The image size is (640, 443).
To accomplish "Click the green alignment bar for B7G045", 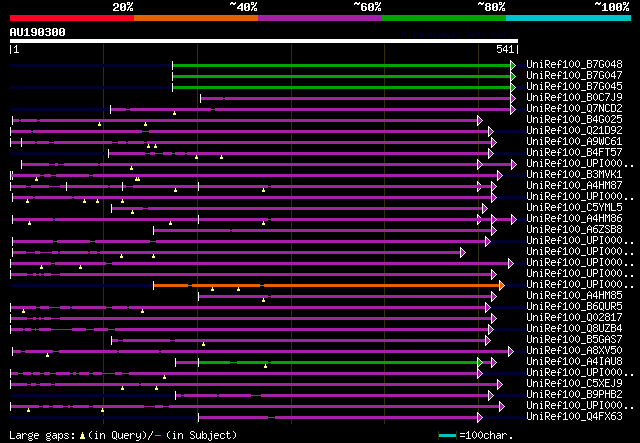I will tap(342, 87).
